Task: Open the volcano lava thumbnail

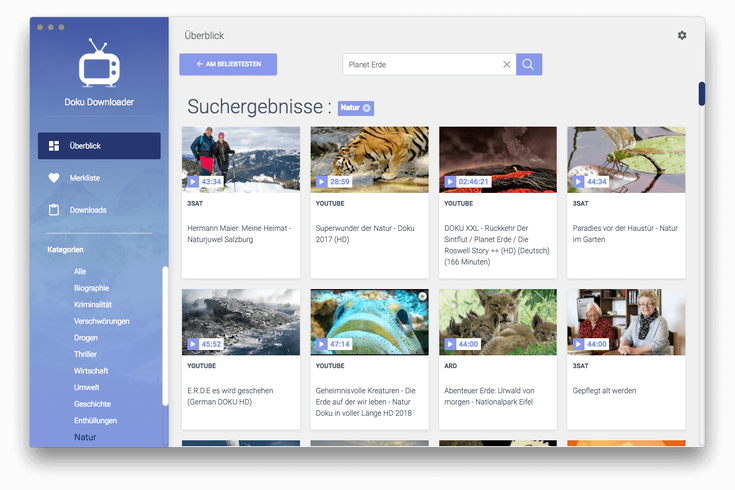Action: [x=498, y=159]
